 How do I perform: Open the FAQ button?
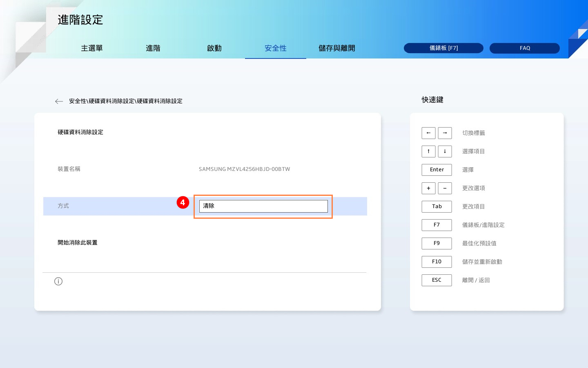[x=525, y=48]
